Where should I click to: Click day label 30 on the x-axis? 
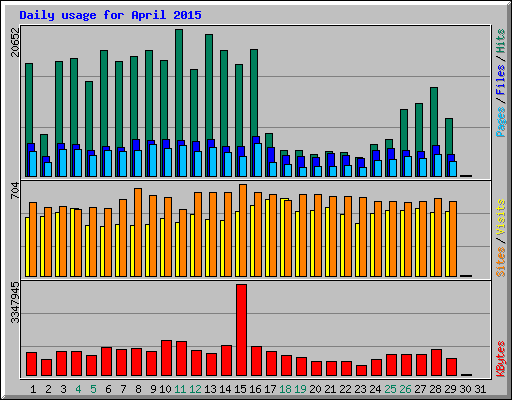click(x=466, y=389)
